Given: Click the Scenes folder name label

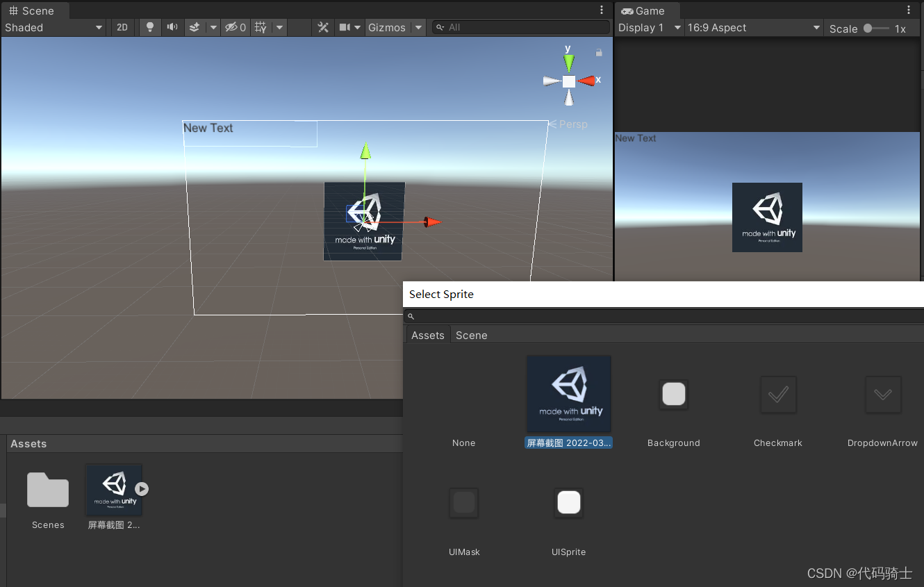Looking at the screenshot, I should pos(48,525).
